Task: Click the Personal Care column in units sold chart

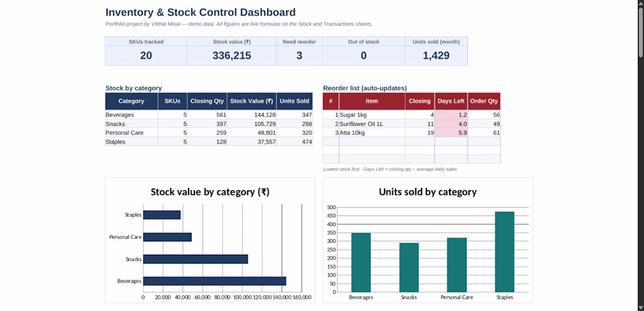Action: click(x=457, y=265)
